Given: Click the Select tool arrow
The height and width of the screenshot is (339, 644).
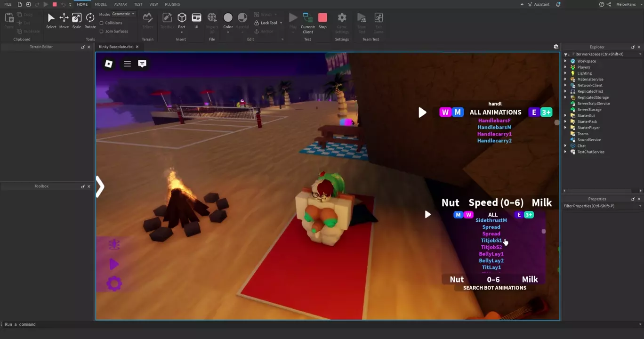Looking at the screenshot, I should pos(51,20).
